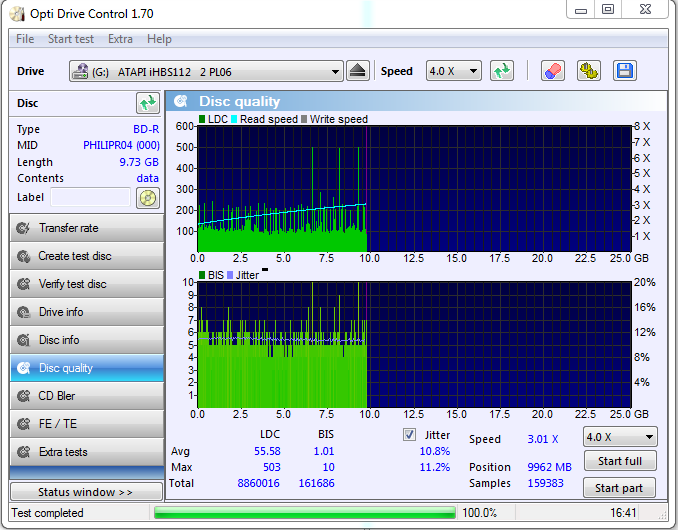The width and height of the screenshot is (678, 530).
Task: Open the File menu
Action: [25, 39]
